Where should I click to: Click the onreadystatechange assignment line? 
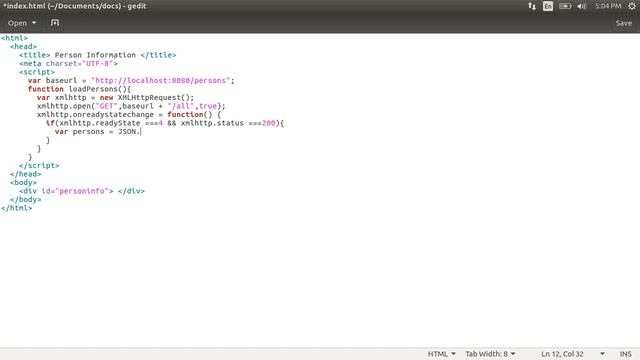[129, 115]
